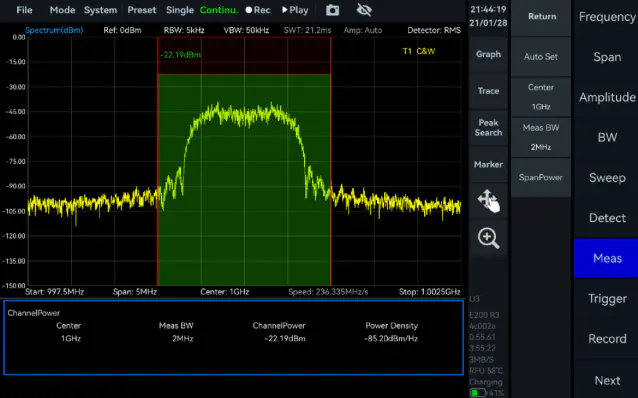Screen dimensions: 638x398
Task: Click the Meas BW 2MHz table value
Action: click(x=182, y=339)
